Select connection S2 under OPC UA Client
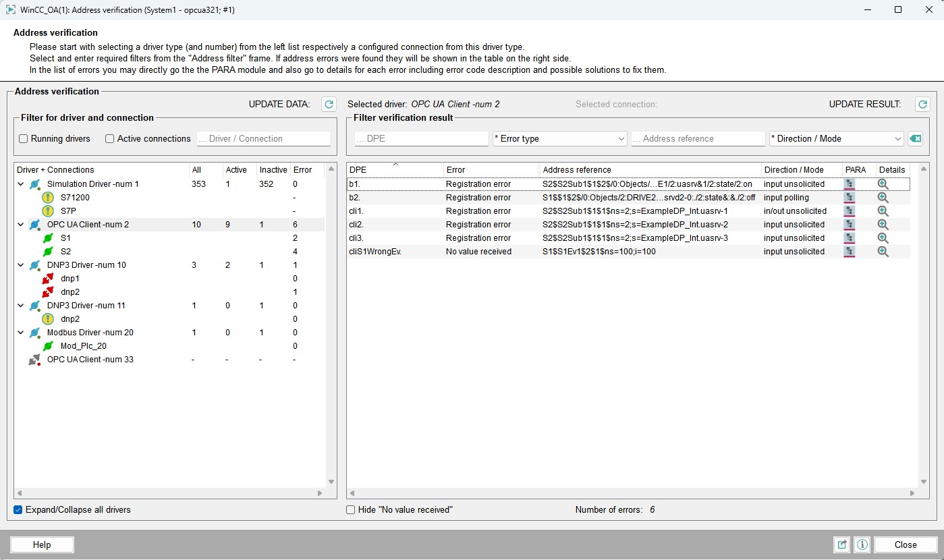 65,252
